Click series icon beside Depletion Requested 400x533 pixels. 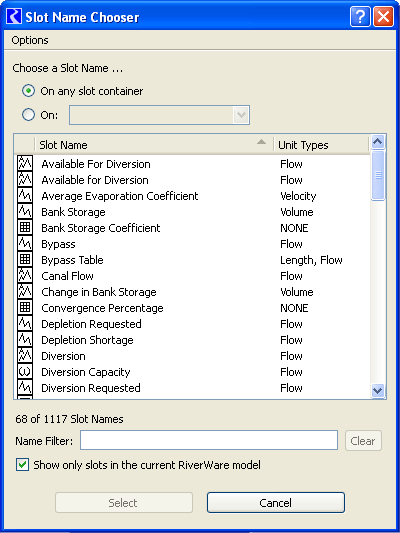click(25, 324)
